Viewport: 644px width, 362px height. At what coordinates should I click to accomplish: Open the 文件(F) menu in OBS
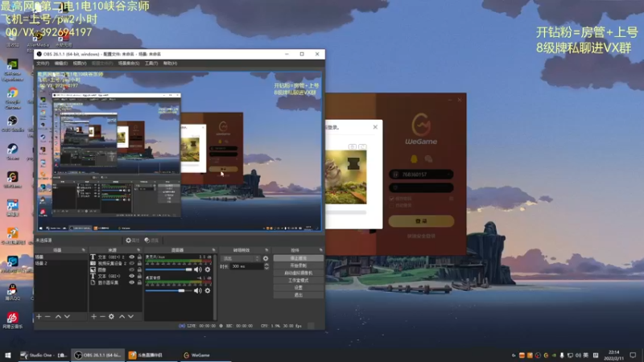(x=43, y=64)
